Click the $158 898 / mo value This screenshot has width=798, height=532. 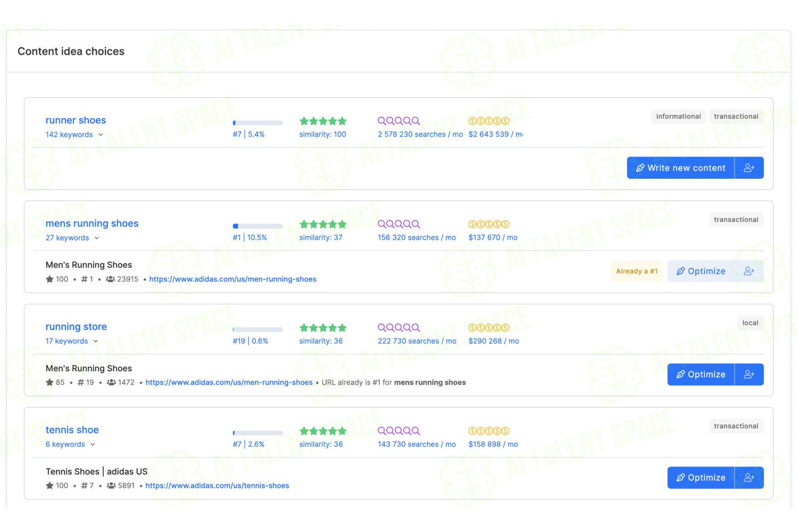(x=493, y=444)
